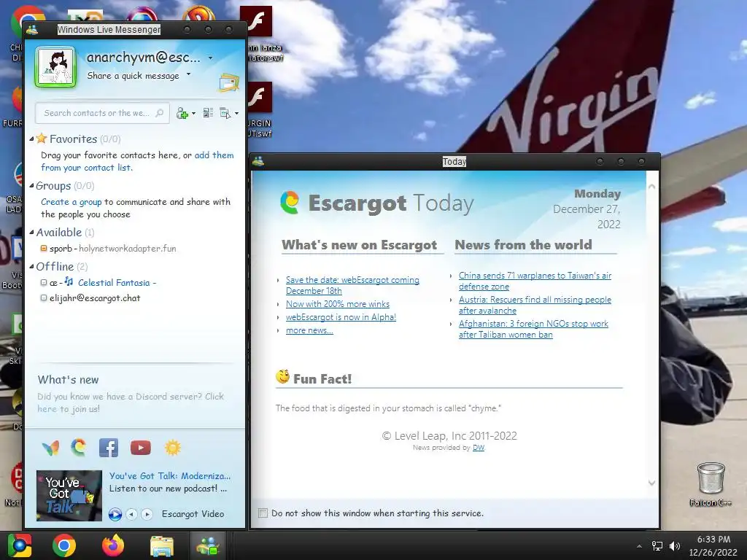Click the DW news provider link
Screen dimensions: 747x560
click(479, 448)
